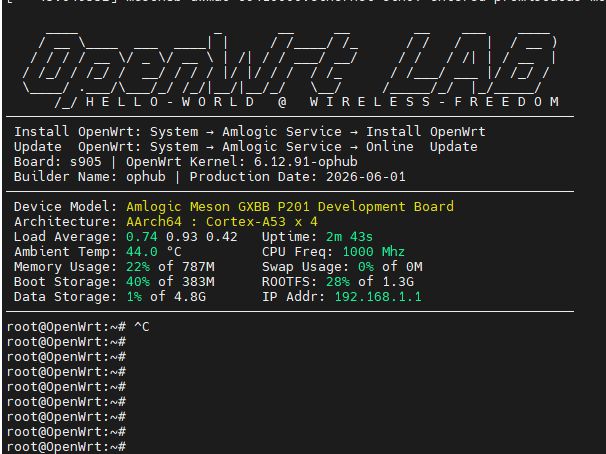
Task: Click the prompt line ending with '^C'
Action: click(x=78, y=327)
